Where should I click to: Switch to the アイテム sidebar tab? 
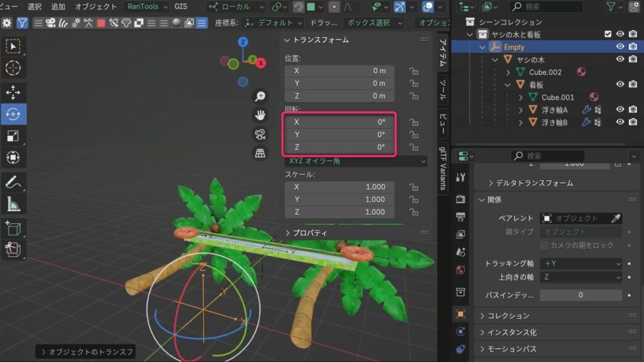tap(443, 53)
